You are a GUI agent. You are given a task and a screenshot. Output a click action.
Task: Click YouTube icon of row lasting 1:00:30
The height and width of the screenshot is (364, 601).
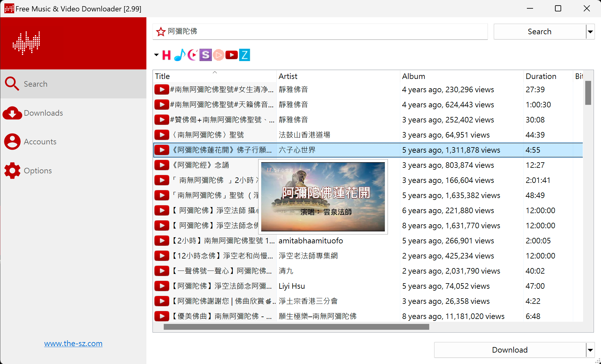coord(162,105)
